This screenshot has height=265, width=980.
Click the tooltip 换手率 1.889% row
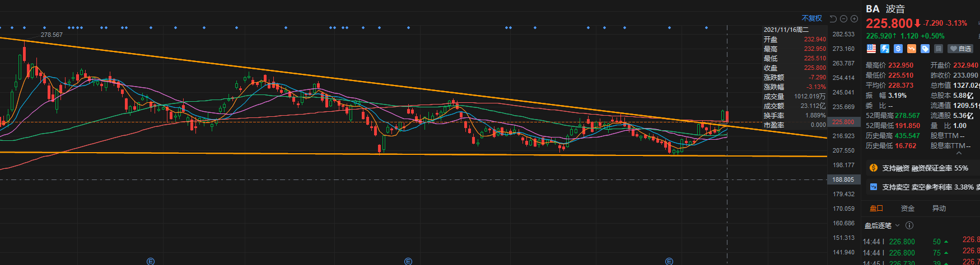click(x=795, y=116)
